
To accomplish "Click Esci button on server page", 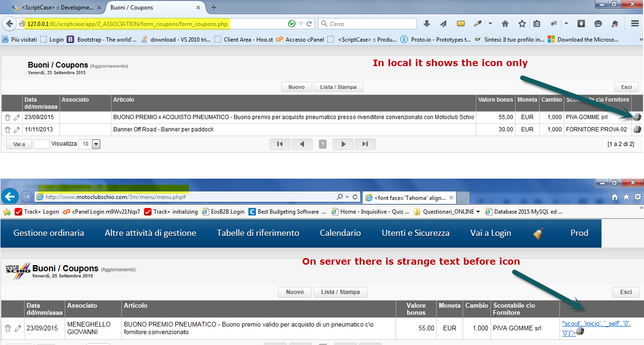I will coord(626,292).
